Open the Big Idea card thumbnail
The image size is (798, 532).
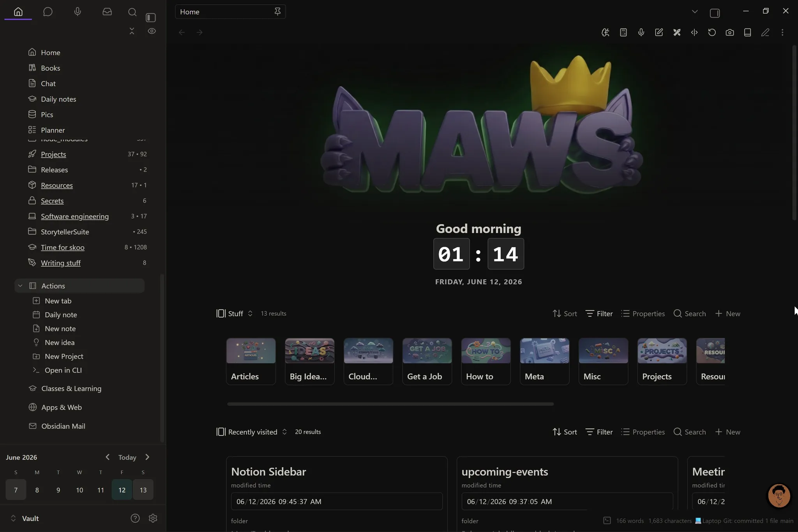click(x=310, y=351)
